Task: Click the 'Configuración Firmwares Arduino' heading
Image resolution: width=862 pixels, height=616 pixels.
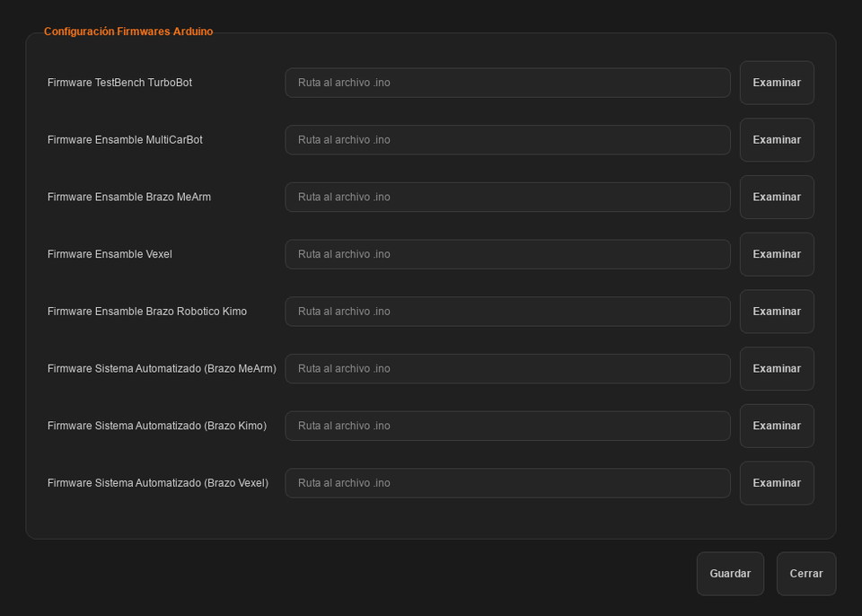Action: point(128,31)
